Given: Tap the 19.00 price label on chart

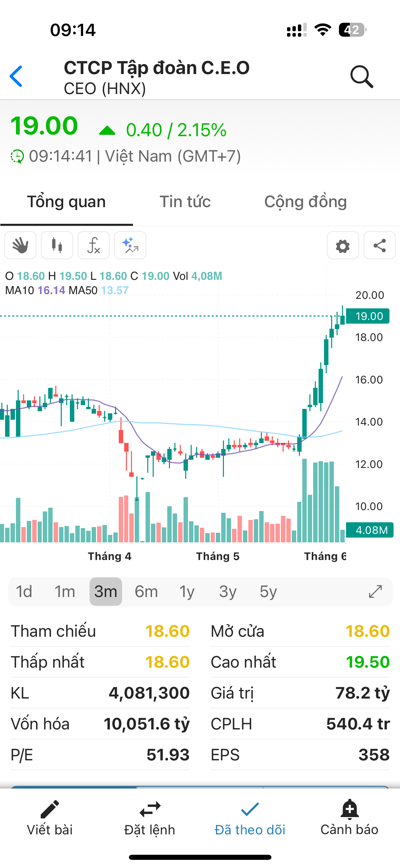Looking at the screenshot, I should (368, 316).
